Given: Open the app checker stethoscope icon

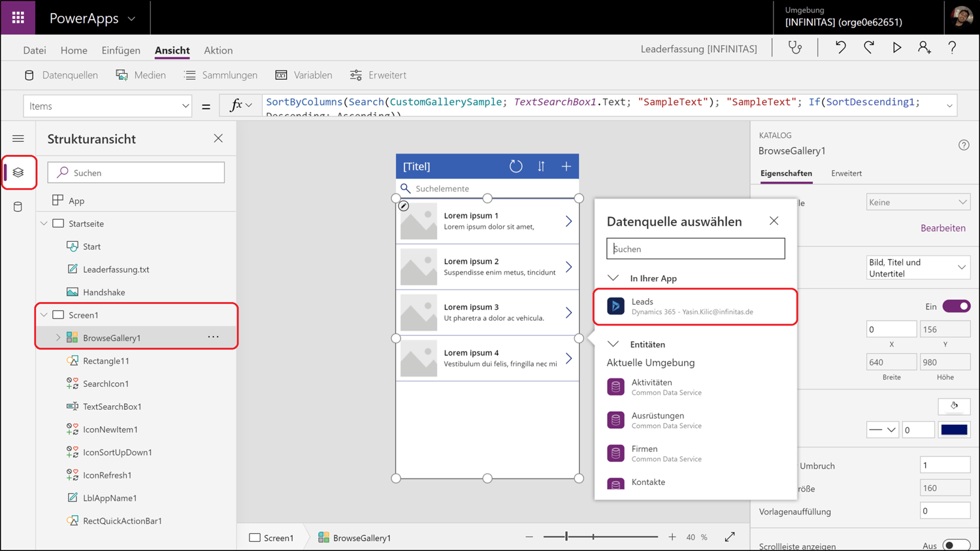Looking at the screenshot, I should tap(794, 47).
